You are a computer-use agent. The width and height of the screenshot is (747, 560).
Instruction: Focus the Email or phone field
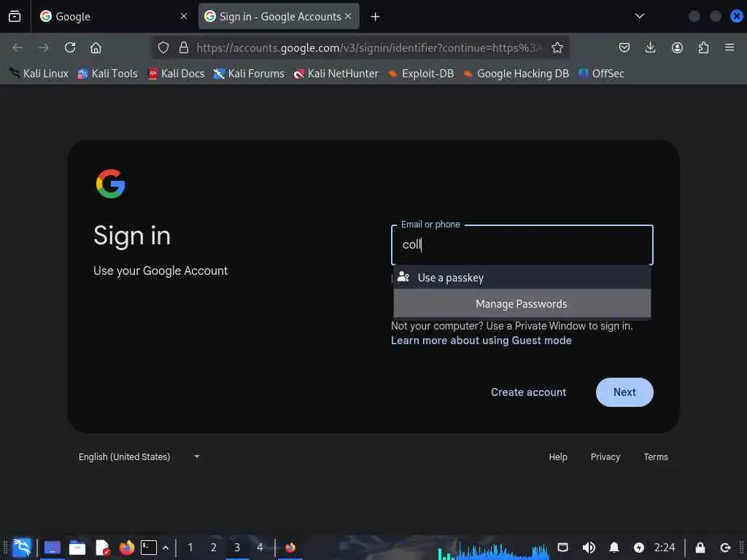click(522, 245)
